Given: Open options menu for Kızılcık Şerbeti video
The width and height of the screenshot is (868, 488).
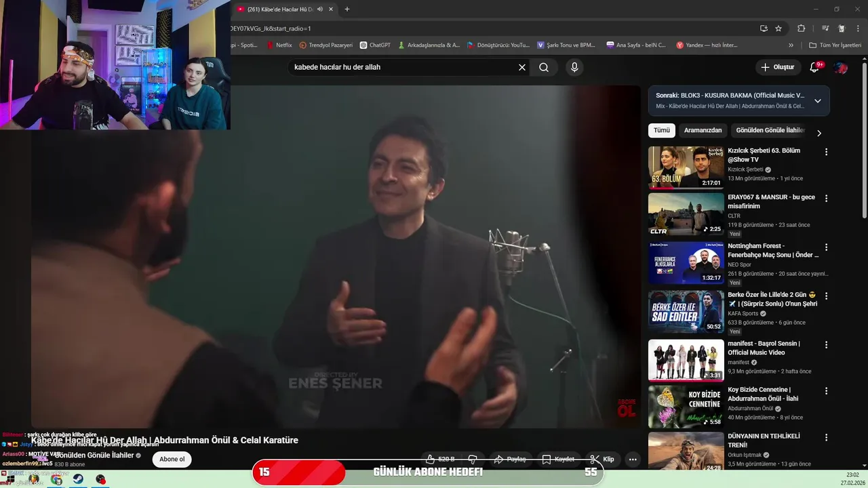Looking at the screenshot, I should click(826, 152).
